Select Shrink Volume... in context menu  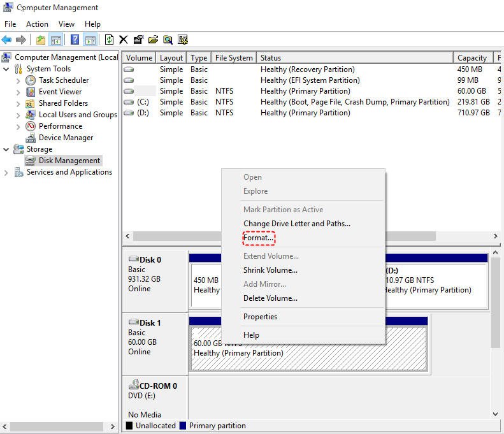pyautogui.click(x=270, y=270)
